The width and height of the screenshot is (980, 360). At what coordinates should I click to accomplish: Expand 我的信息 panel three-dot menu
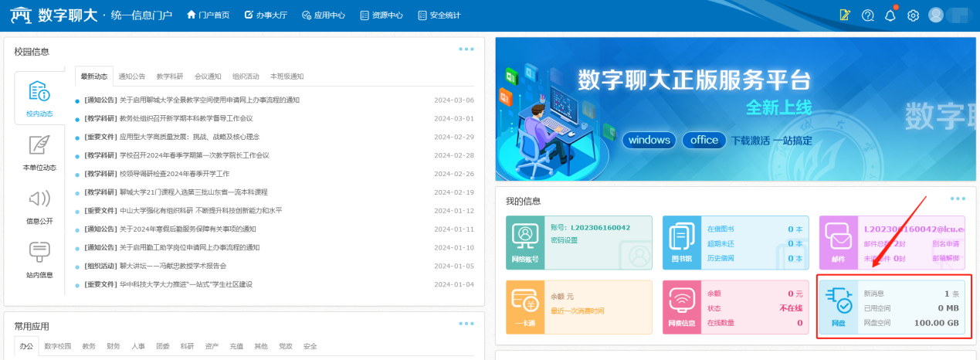pyautogui.click(x=958, y=199)
